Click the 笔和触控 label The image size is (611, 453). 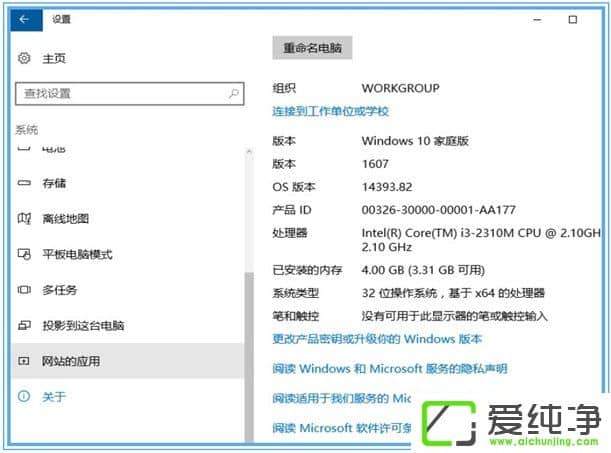pos(295,316)
